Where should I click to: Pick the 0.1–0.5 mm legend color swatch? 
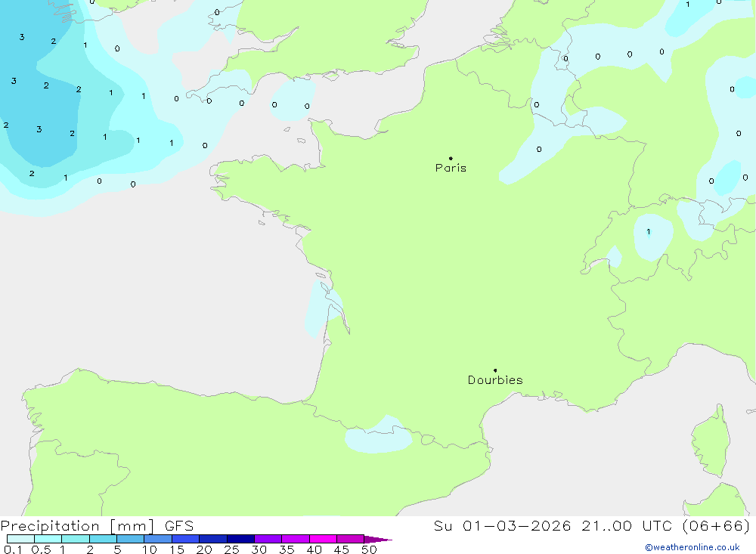20,539
